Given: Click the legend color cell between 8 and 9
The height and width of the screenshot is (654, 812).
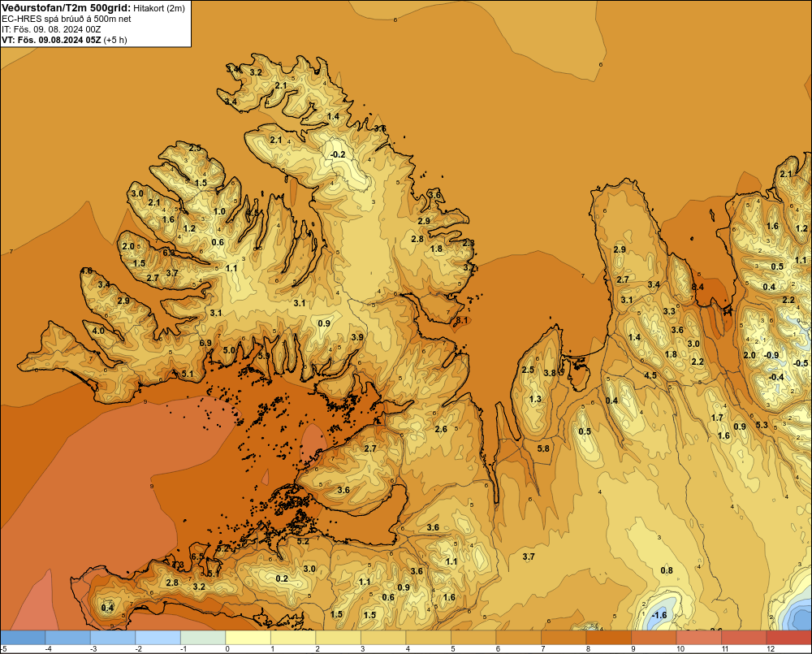Looking at the screenshot, I should (x=608, y=638).
